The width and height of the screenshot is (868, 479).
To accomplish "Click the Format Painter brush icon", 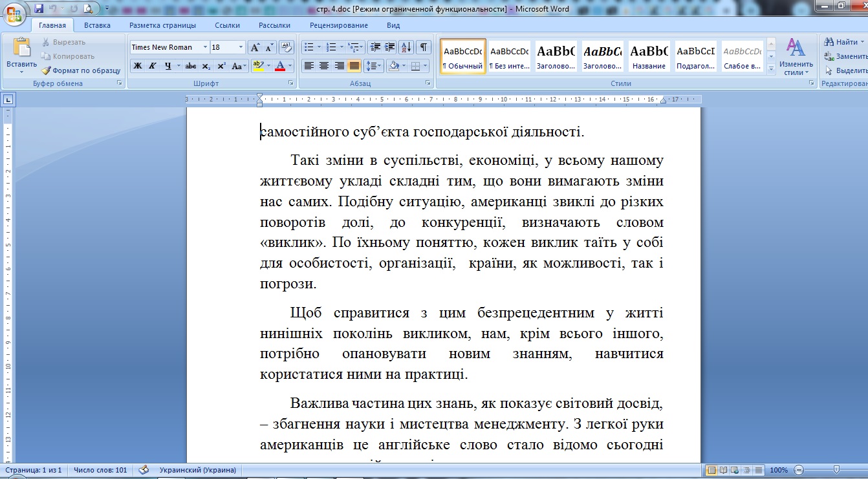I will [47, 70].
